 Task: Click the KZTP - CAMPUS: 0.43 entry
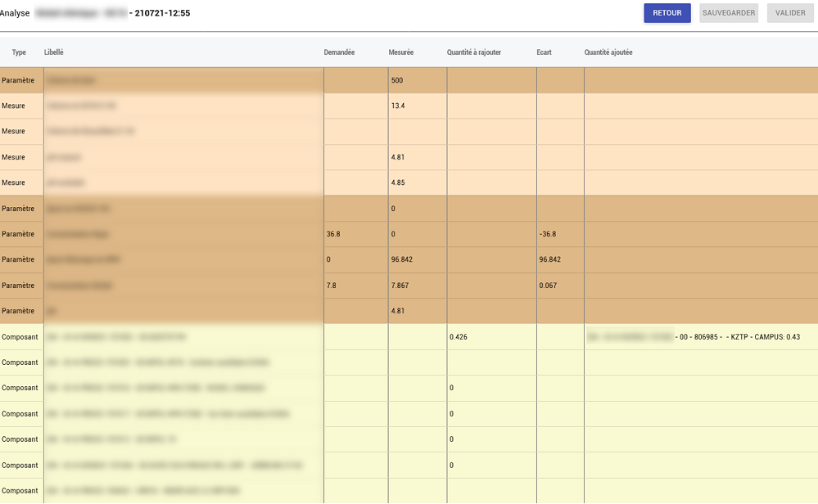[766, 337]
